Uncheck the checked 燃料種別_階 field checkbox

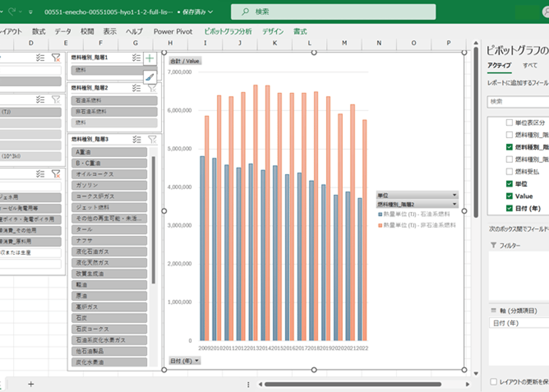(509, 147)
